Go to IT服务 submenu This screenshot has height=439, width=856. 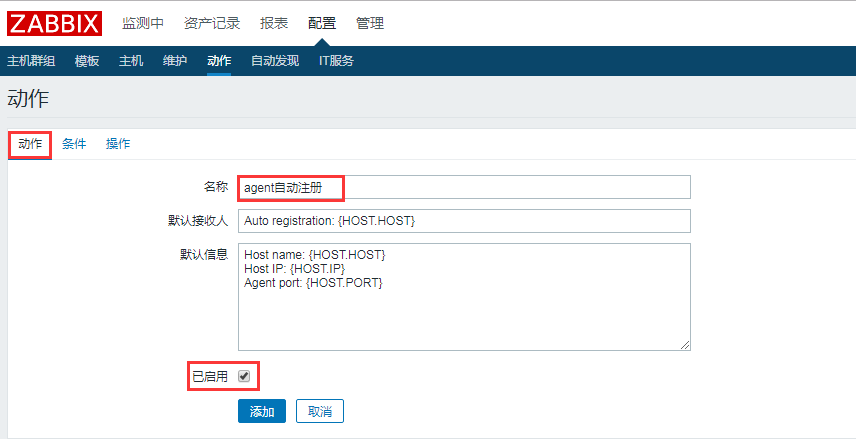tap(336, 61)
